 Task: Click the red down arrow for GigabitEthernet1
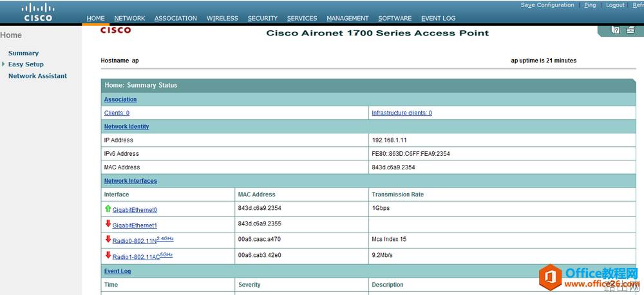[x=108, y=224]
